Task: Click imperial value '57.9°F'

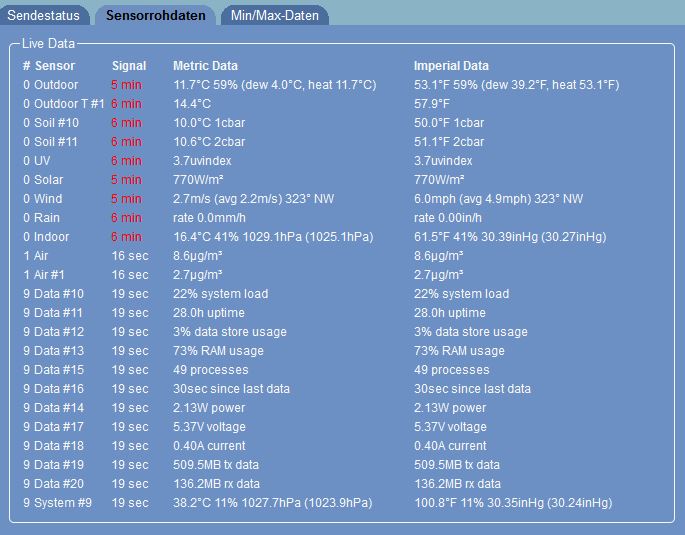Action: (x=432, y=104)
